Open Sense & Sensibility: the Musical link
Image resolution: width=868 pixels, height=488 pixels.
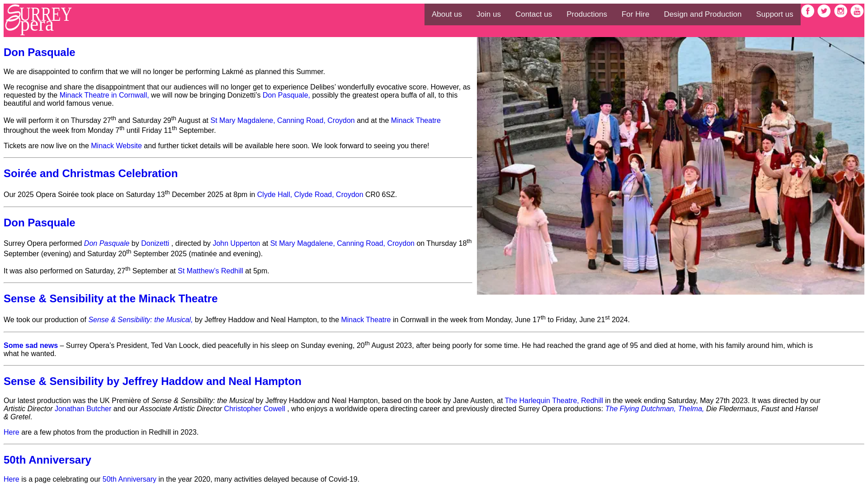tap(141, 320)
